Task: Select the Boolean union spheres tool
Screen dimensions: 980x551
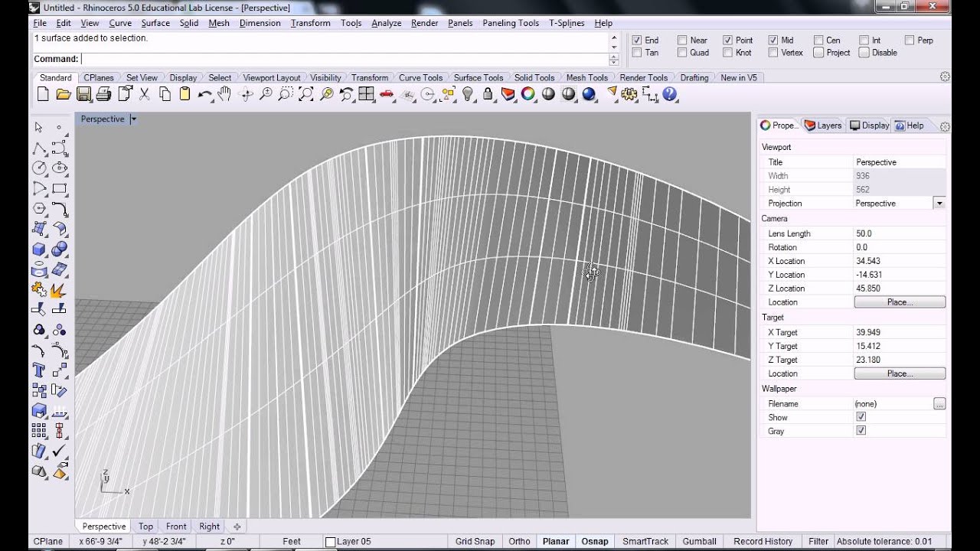Action: point(60,249)
